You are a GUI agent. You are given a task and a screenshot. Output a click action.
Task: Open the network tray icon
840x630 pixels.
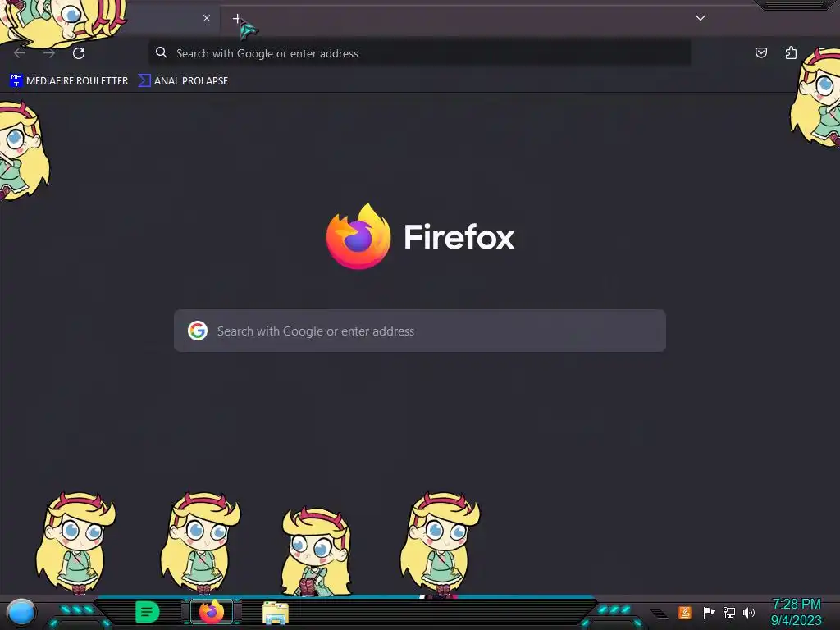729,612
